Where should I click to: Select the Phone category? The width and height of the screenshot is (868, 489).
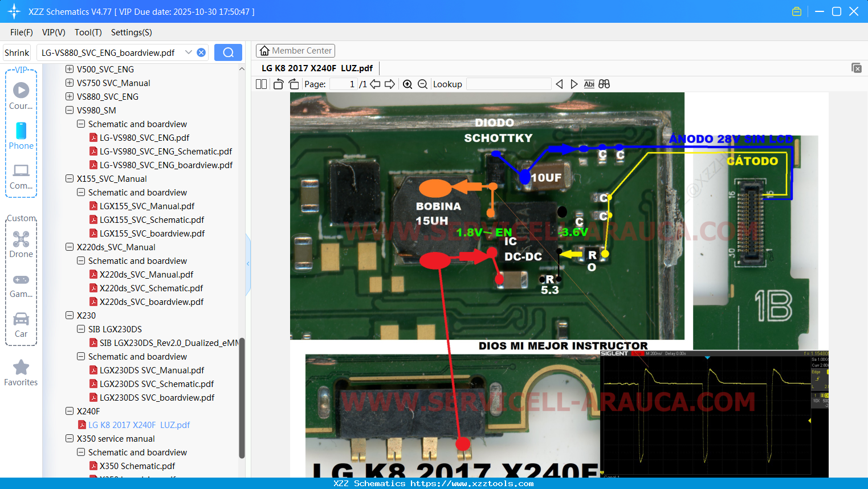tap(21, 136)
